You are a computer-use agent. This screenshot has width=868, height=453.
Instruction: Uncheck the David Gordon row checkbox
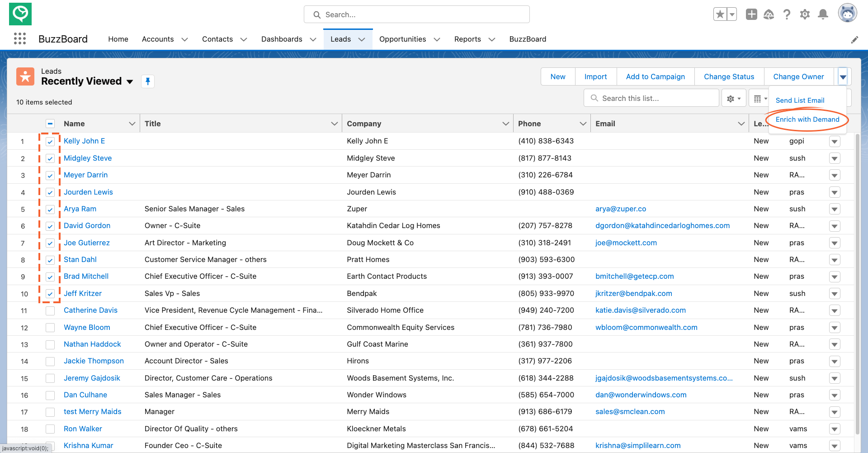tap(50, 226)
